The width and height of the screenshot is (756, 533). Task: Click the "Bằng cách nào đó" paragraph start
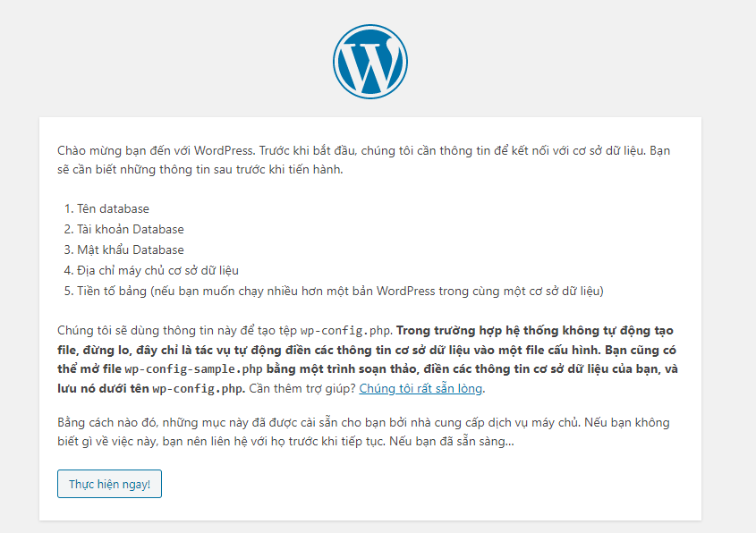(107, 423)
